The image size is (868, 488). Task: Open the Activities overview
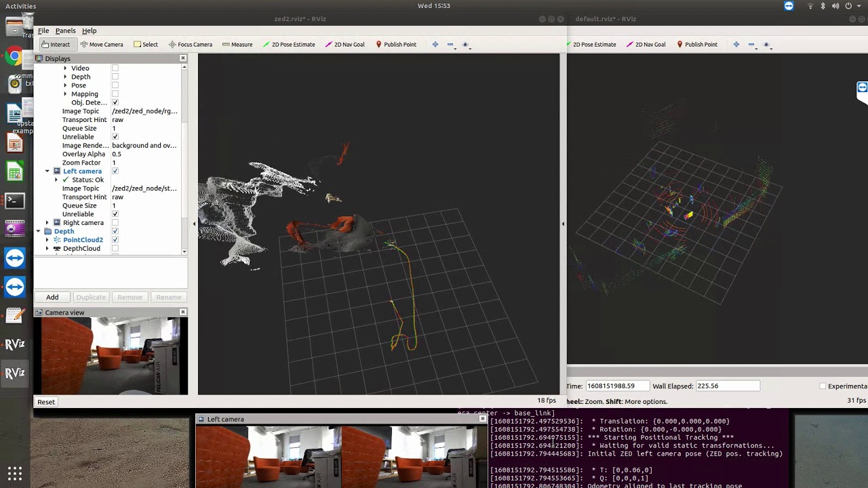(20, 5)
